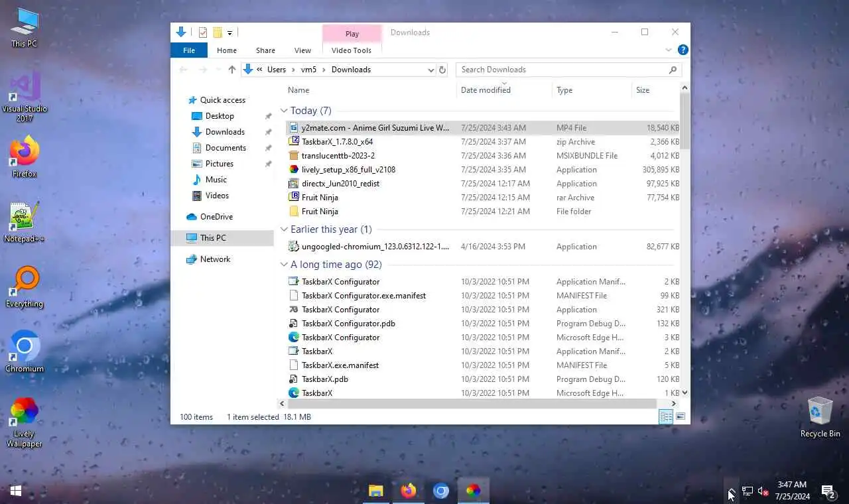Open Firefox desktop shortcut
The width and height of the screenshot is (849, 504).
(25, 157)
